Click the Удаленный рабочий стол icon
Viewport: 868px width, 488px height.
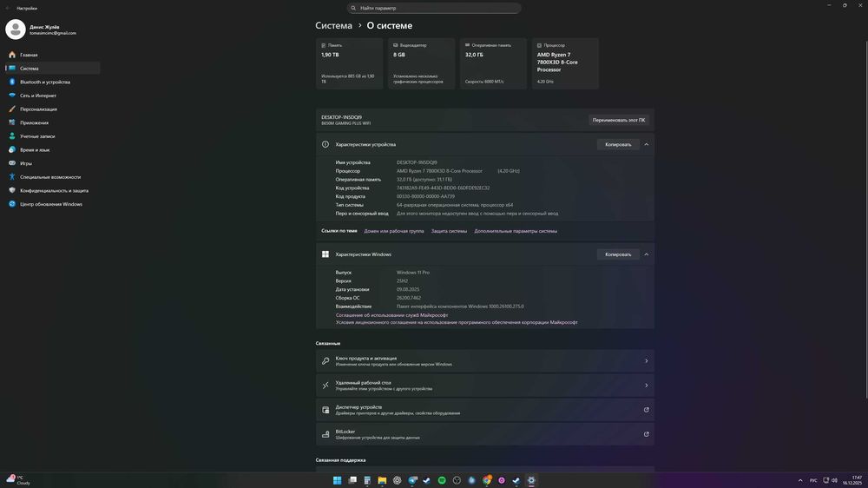coord(325,386)
